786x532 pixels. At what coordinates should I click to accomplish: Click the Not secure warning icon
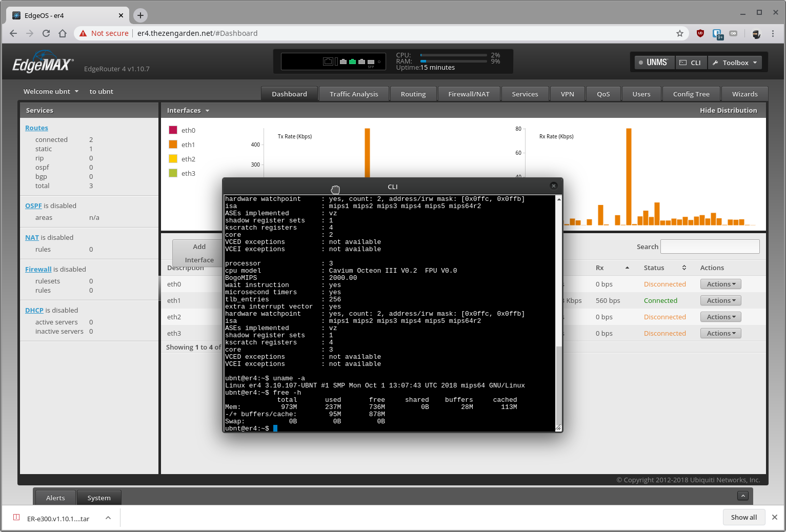tap(83, 33)
